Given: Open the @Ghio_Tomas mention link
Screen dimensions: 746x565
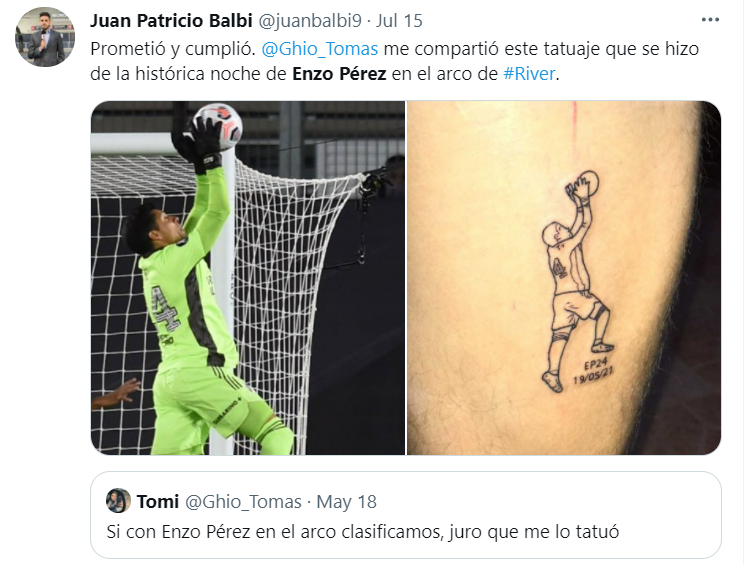Looking at the screenshot, I should point(320,49).
